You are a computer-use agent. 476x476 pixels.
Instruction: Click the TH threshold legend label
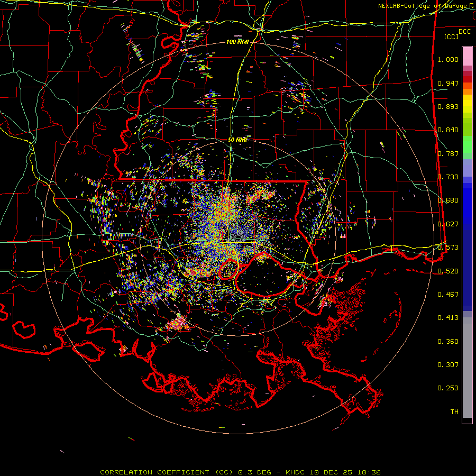454,412
